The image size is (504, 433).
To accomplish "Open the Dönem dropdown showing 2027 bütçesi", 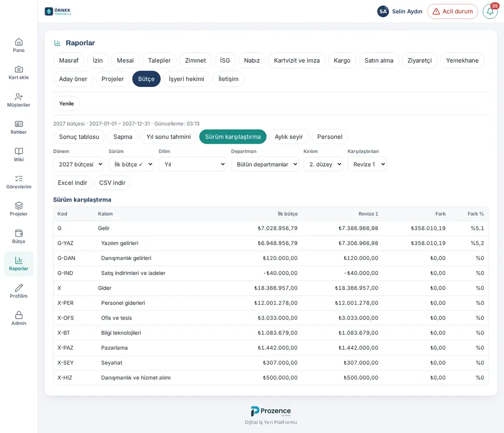I will click(78, 164).
